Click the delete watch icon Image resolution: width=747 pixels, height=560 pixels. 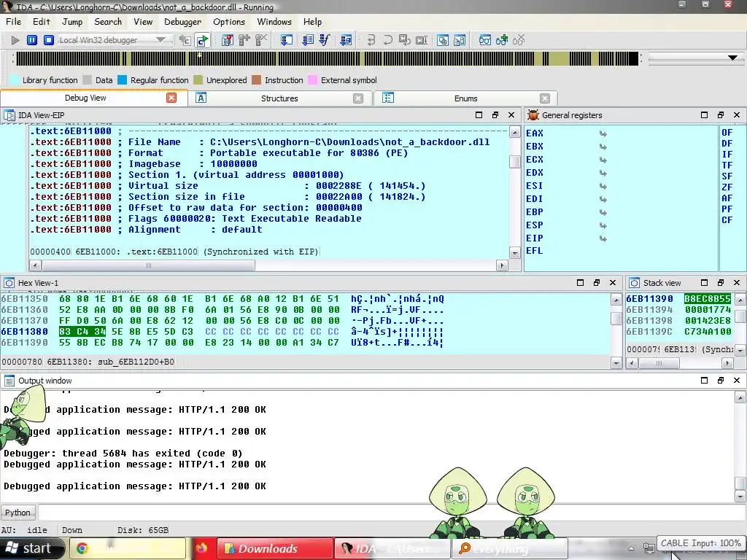[x=519, y=41]
